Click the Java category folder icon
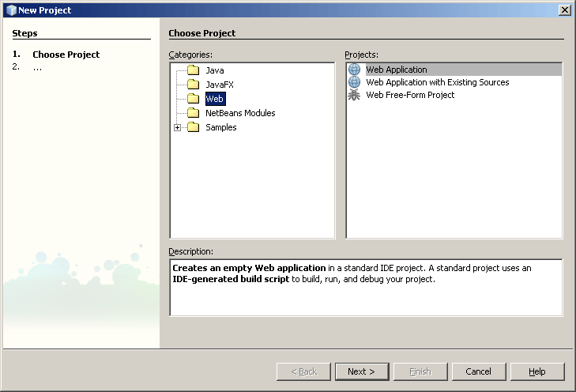The height and width of the screenshot is (392, 576). pyautogui.click(x=194, y=70)
